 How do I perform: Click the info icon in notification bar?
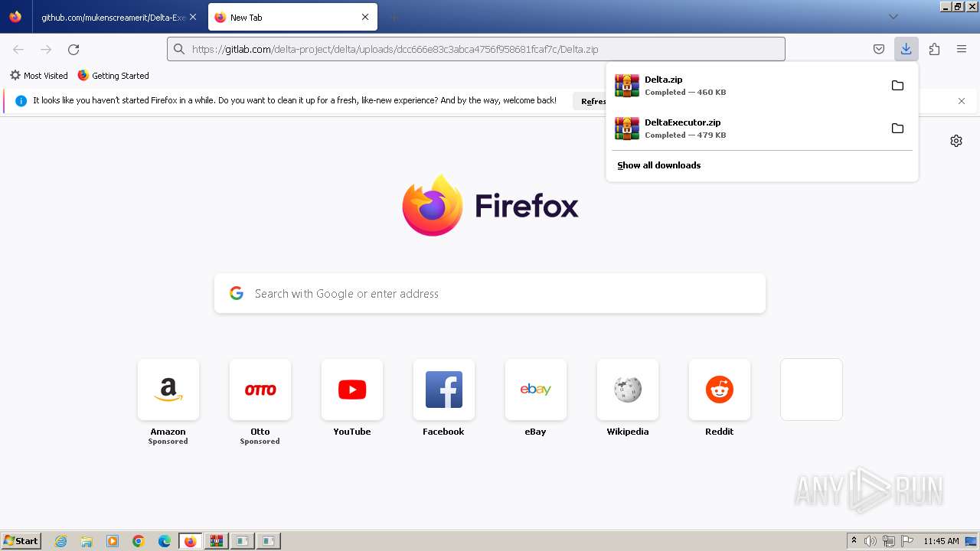pos(21,101)
